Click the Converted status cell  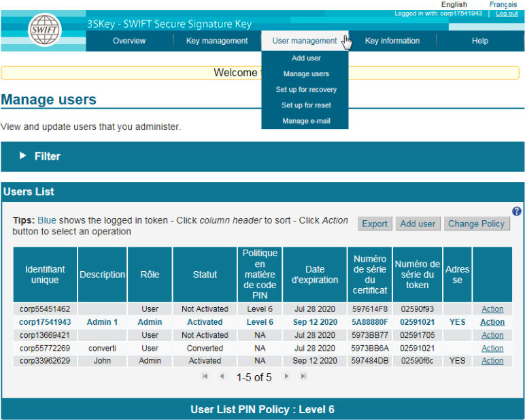click(x=205, y=349)
